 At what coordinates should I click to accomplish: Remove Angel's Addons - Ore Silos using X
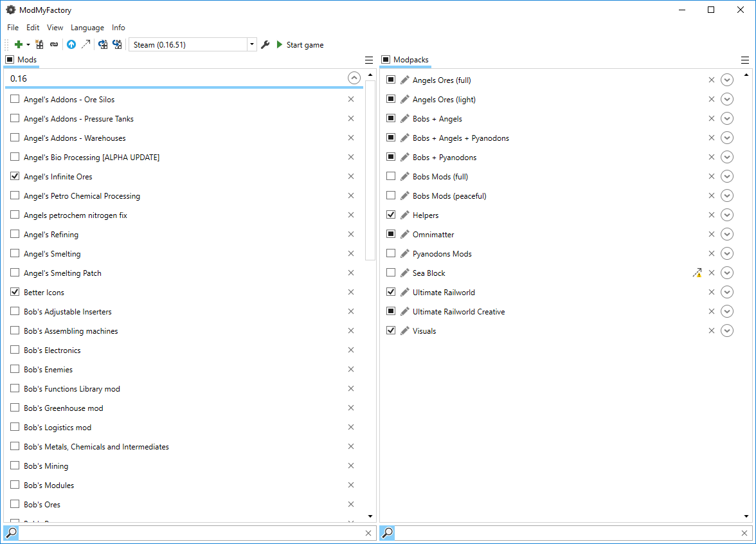(x=351, y=99)
